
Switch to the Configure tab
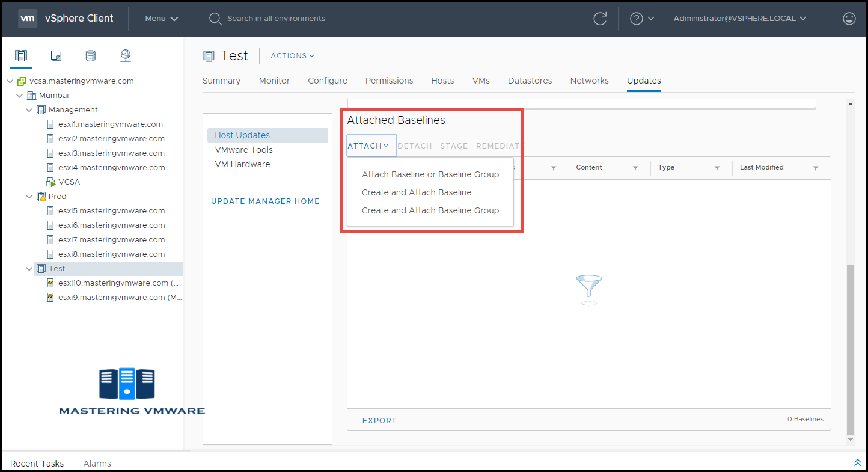(x=328, y=81)
